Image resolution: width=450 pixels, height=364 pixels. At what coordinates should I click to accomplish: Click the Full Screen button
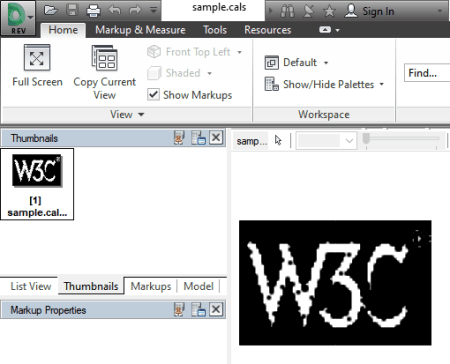click(x=37, y=67)
